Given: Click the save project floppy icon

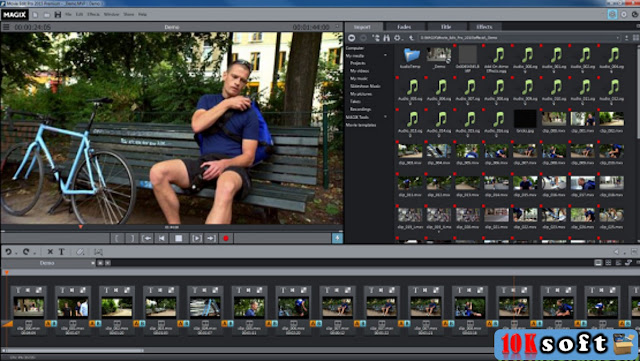Looking at the screenshot, I should pyautogui.click(x=58, y=15).
